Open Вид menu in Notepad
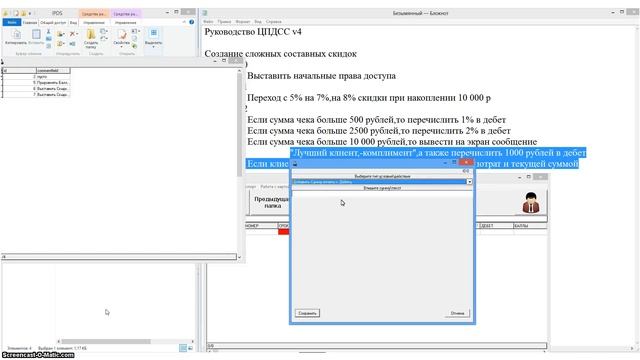This screenshot has width=640, height=360. point(258,22)
